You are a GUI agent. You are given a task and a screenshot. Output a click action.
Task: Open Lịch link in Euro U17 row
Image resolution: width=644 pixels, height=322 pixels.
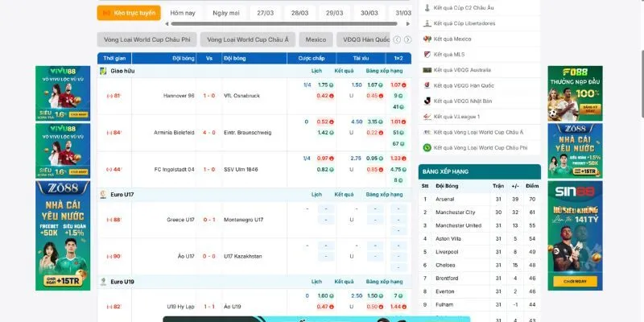(x=316, y=195)
